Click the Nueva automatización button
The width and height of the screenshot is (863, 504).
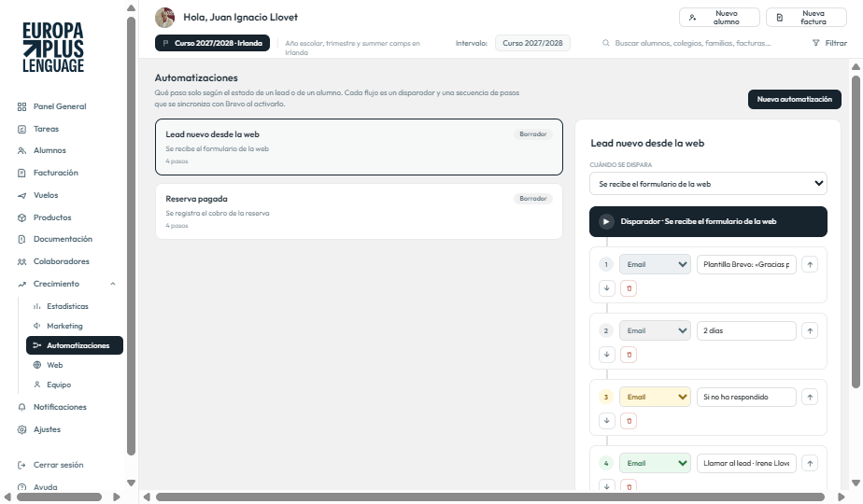tap(794, 100)
